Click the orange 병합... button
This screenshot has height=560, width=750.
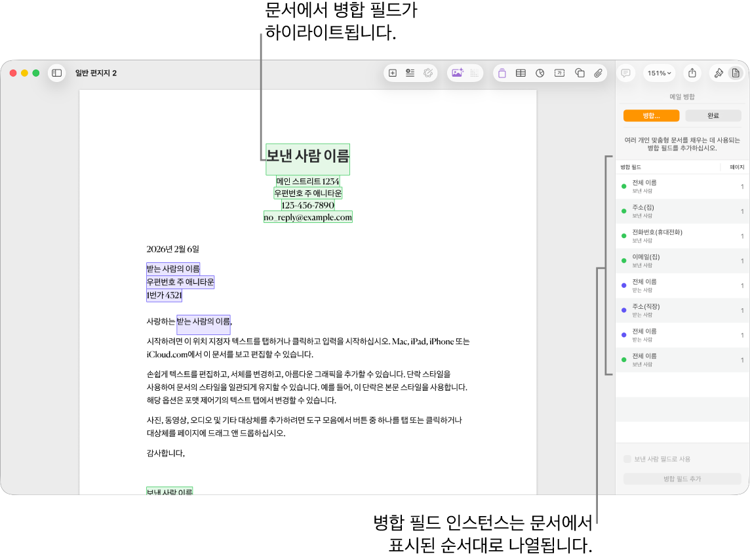651,115
